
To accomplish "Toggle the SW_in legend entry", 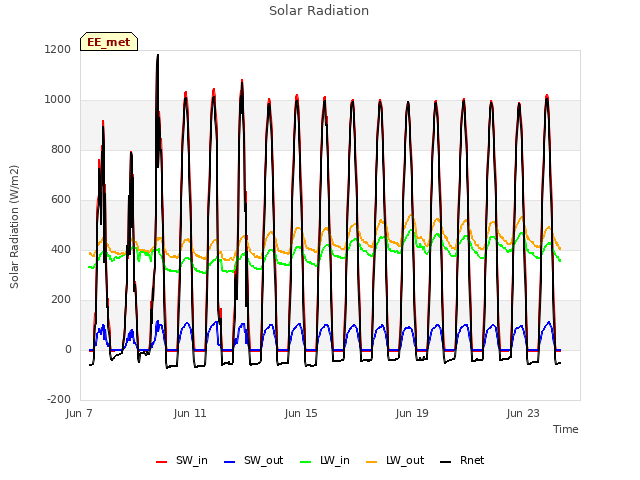I will [182, 460].
